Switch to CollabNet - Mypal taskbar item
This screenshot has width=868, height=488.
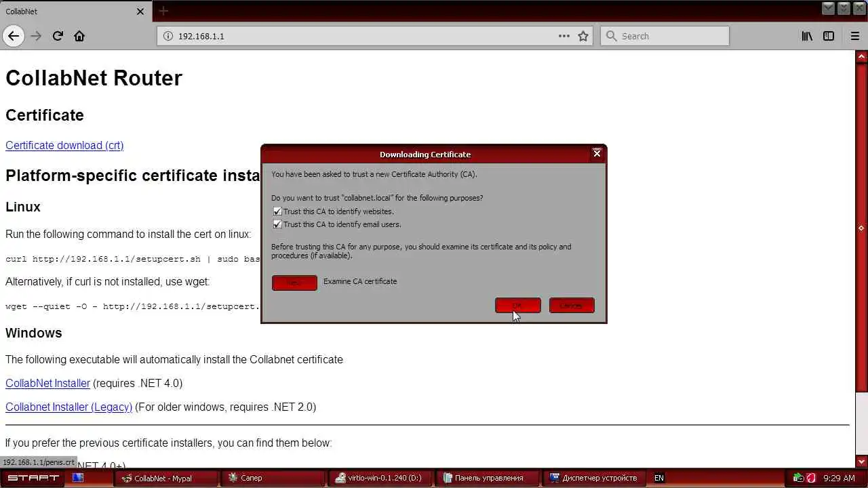167,478
